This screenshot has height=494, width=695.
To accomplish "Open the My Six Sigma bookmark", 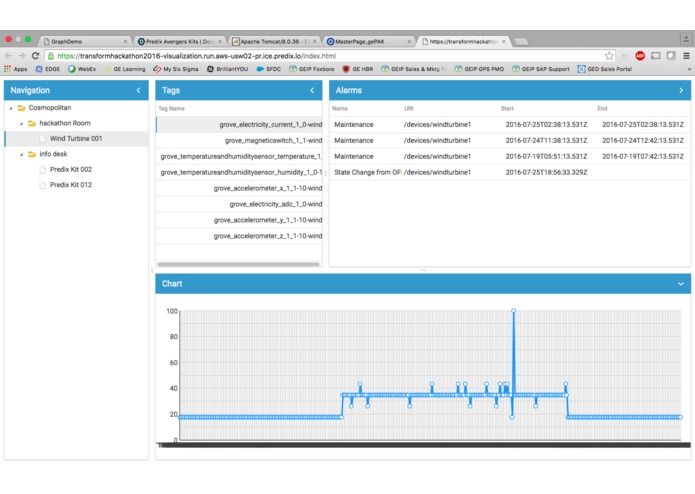I will pos(176,69).
